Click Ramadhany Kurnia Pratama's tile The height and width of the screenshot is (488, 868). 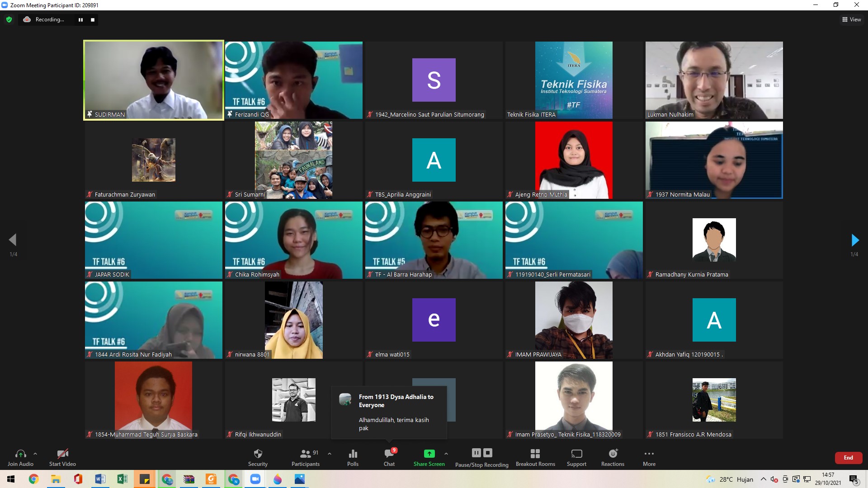click(714, 240)
